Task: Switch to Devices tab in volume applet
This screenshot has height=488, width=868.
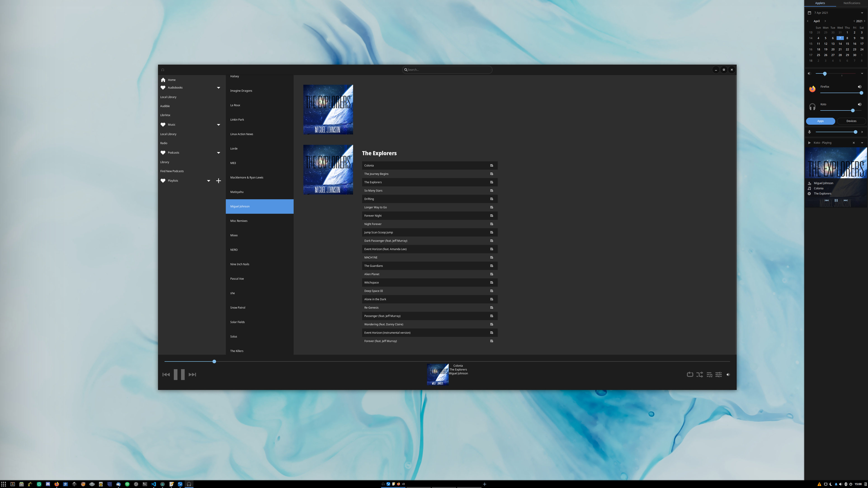Action: [851, 121]
